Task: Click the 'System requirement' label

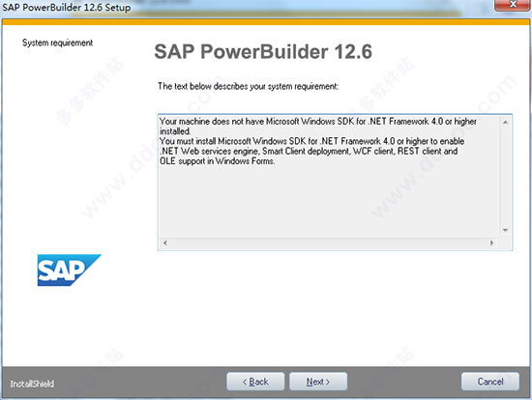Action: click(x=57, y=43)
